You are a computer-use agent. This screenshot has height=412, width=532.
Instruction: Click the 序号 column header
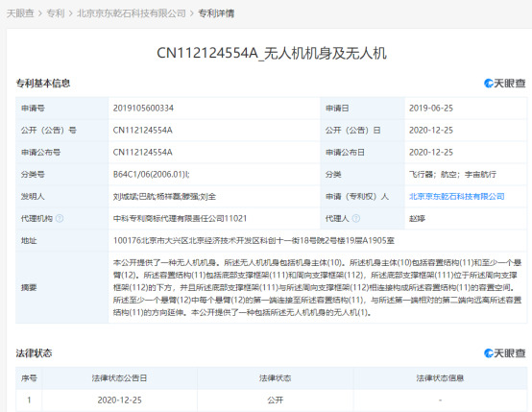[x=29, y=378]
